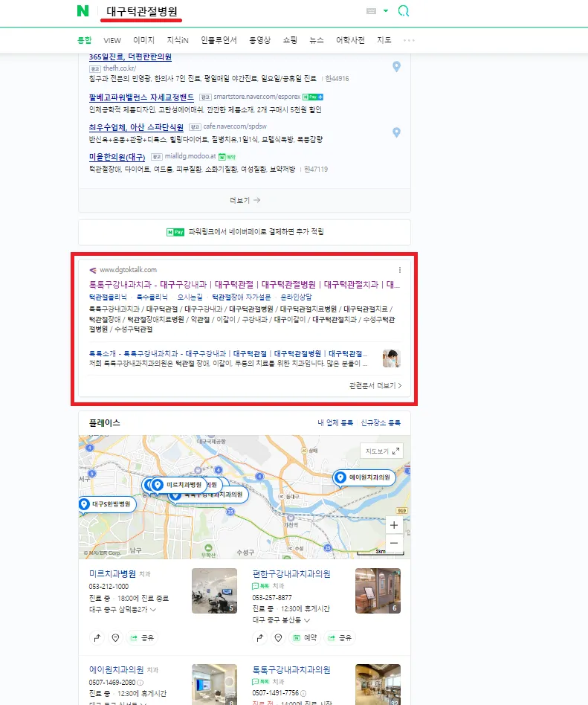Open the 에이원치과의원 place listing
588x705 pixels.
(117, 669)
